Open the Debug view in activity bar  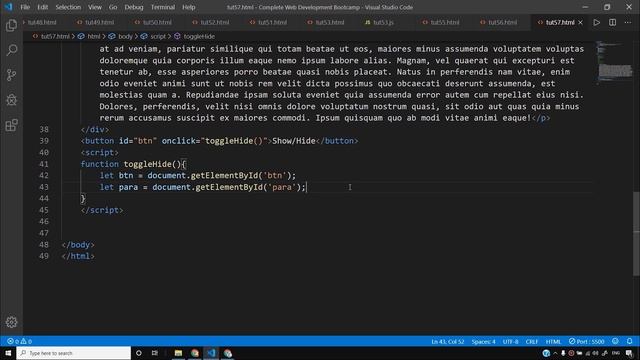tap(11, 100)
